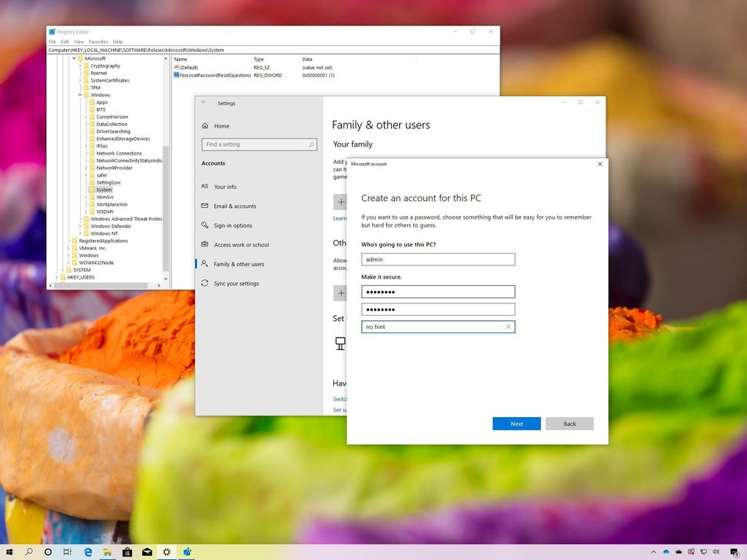
Task: Collapse the Windows key in the registry tree
Action: click(81, 95)
